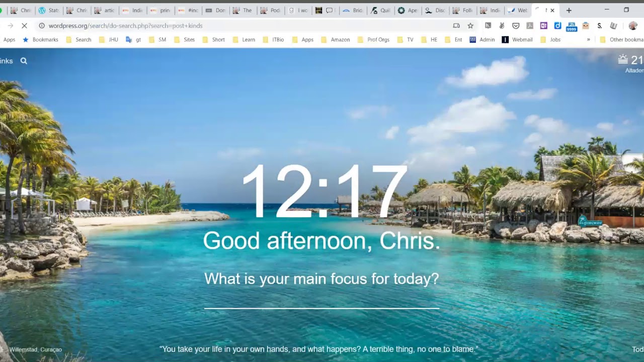This screenshot has width=644, height=362.
Task: Open the Admin bookmark
Action: [482, 40]
